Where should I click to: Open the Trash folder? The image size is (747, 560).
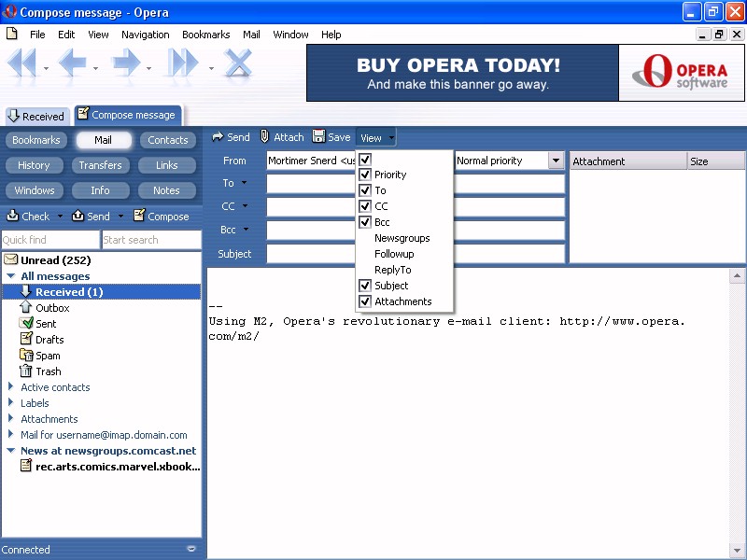tap(48, 371)
